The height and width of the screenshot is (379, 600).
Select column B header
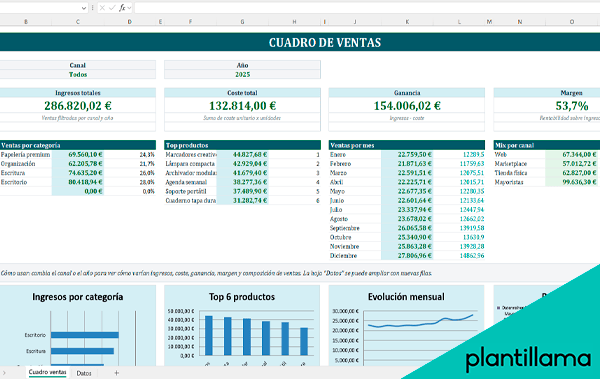tap(26, 22)
